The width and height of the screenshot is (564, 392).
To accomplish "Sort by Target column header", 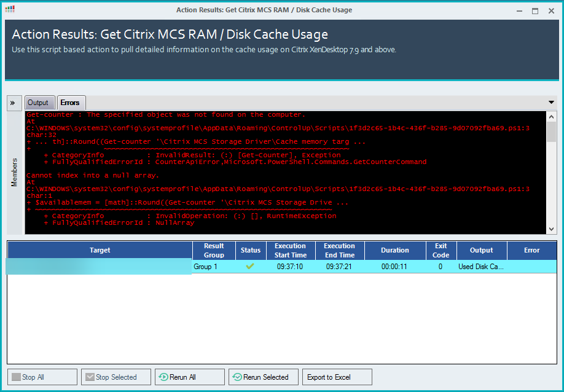I will pyautogui.click(x=100, y=250).
